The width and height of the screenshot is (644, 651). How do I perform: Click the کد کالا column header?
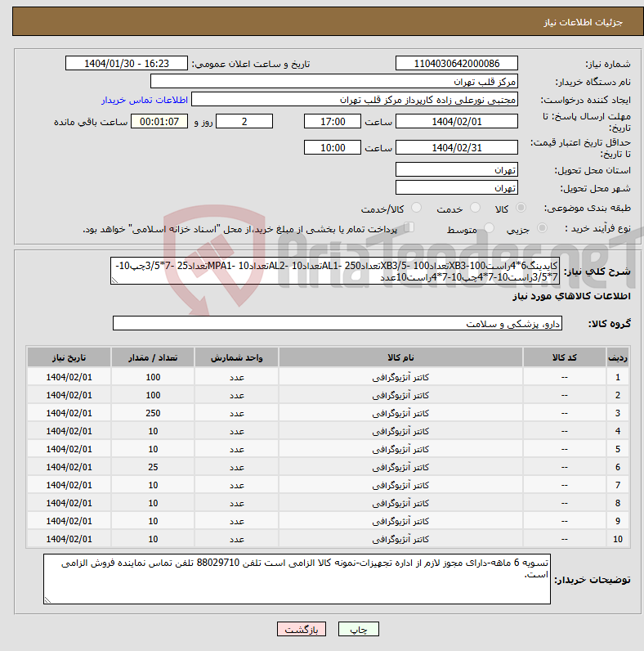pos(565,357)
